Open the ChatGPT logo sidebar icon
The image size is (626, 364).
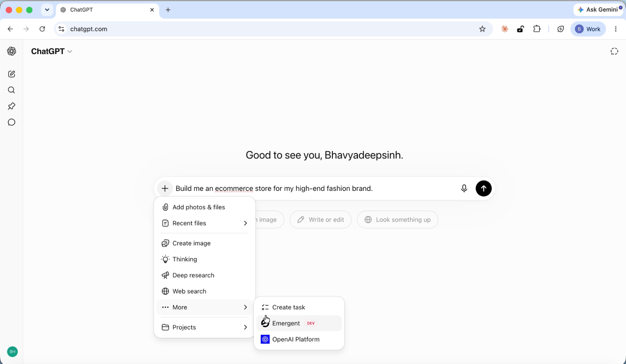click(x=12, y=51)
